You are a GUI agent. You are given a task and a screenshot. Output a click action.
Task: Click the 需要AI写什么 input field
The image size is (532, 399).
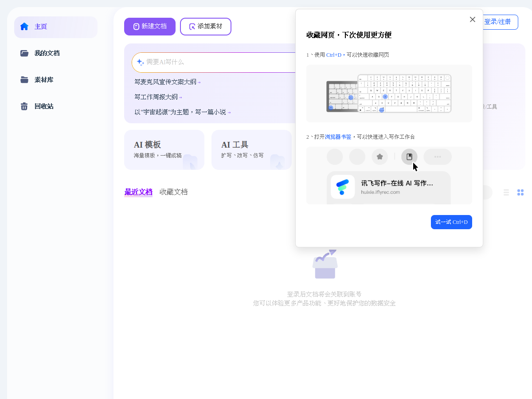pyautogui.click(x=214, y=62)
